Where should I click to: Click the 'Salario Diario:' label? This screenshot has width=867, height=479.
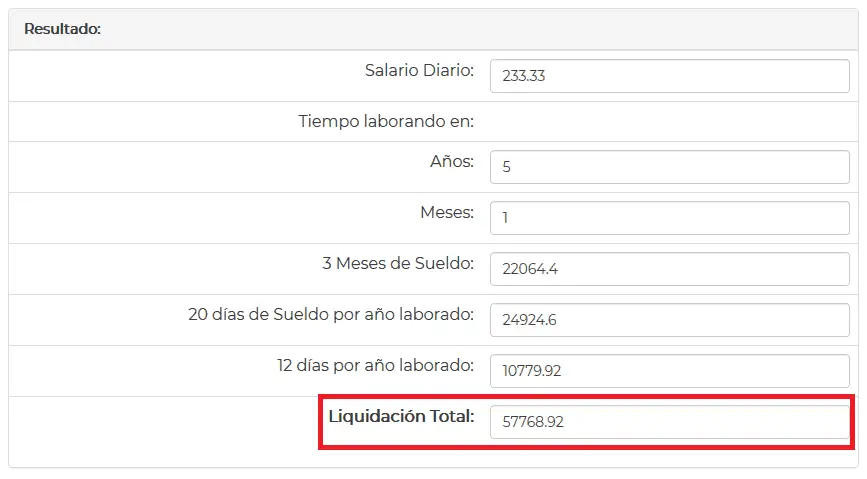point(419,72)
